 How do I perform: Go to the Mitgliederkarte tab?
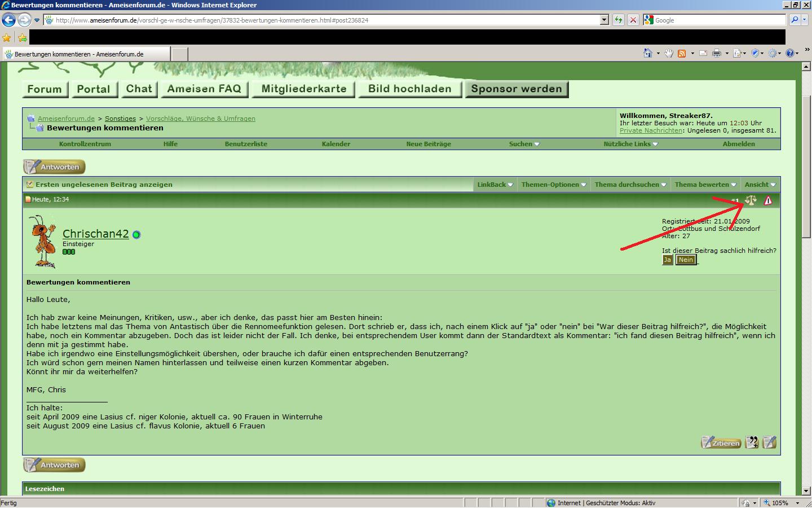pyautogui.click(x=303, y=89)
